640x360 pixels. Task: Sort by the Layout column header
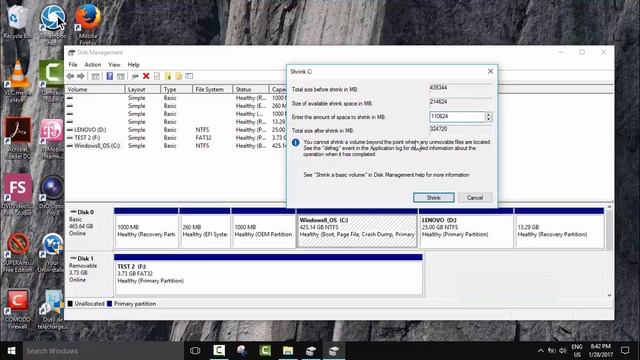coord(142,89)
